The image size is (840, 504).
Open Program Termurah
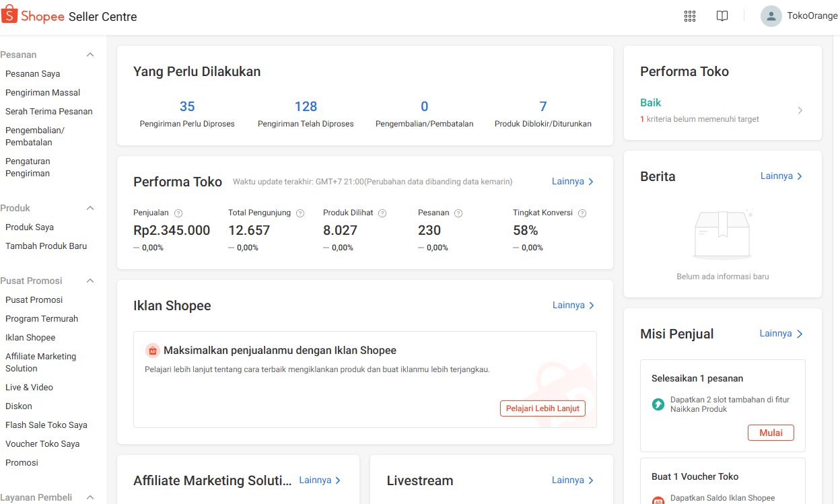[x=42, y=319]
